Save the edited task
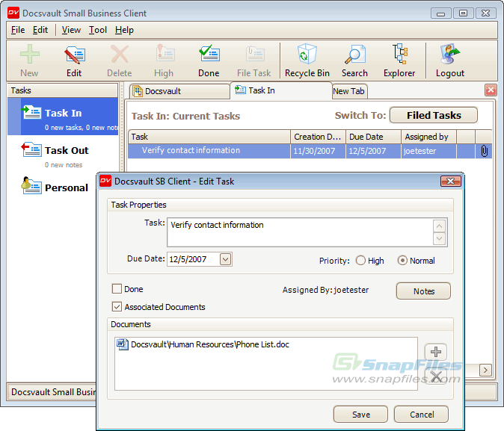Viewport: 504px width, 431px height. click(360, 415)
